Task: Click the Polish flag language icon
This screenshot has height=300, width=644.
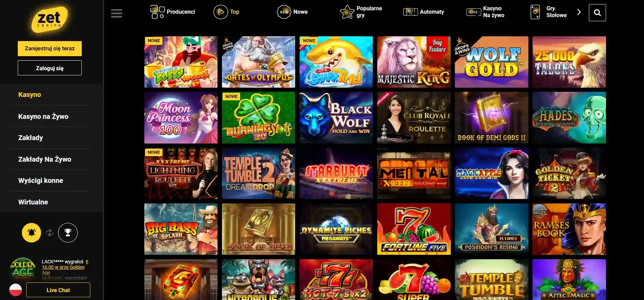Action: coord(15,290)
